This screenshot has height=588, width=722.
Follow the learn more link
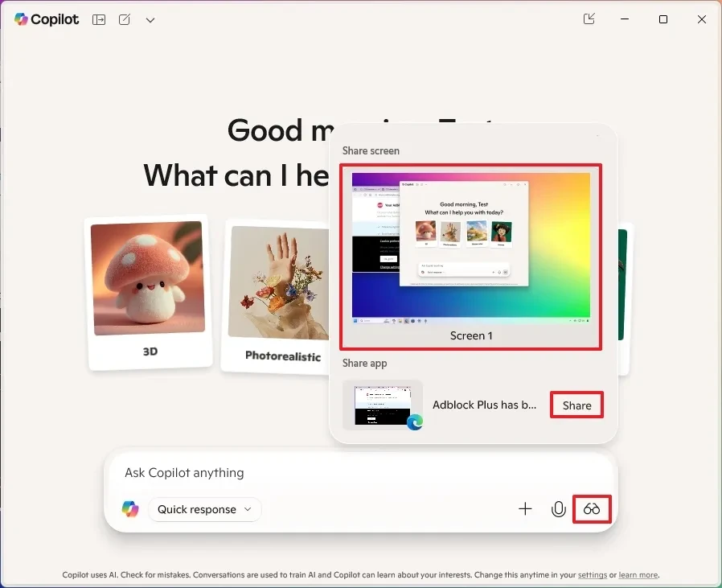[x=638, y=575]
